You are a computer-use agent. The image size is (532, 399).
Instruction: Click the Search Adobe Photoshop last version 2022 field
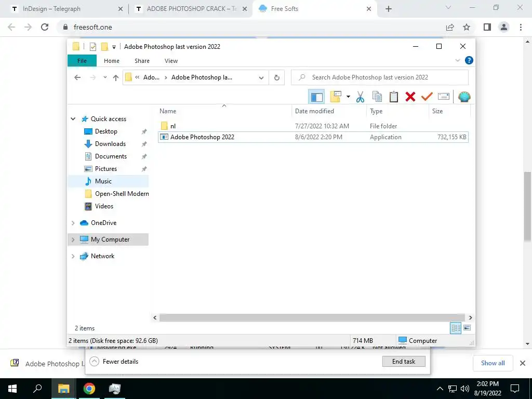380,77
